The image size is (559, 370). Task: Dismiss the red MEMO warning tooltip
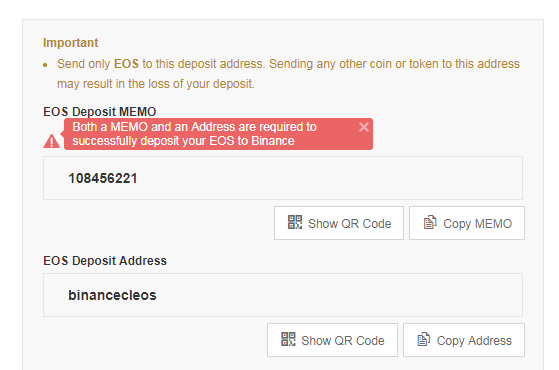click(x=364, y=127)
